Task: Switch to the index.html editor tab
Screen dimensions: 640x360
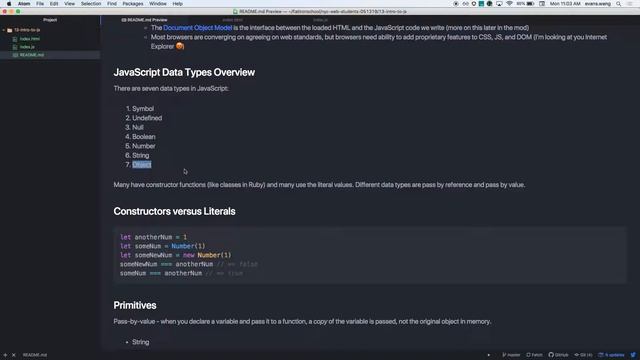Action: click(233, 20)
